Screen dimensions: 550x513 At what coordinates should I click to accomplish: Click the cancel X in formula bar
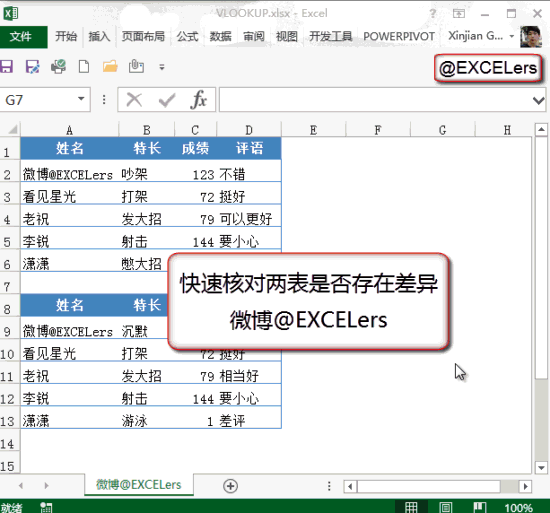(x=134, y=100)
